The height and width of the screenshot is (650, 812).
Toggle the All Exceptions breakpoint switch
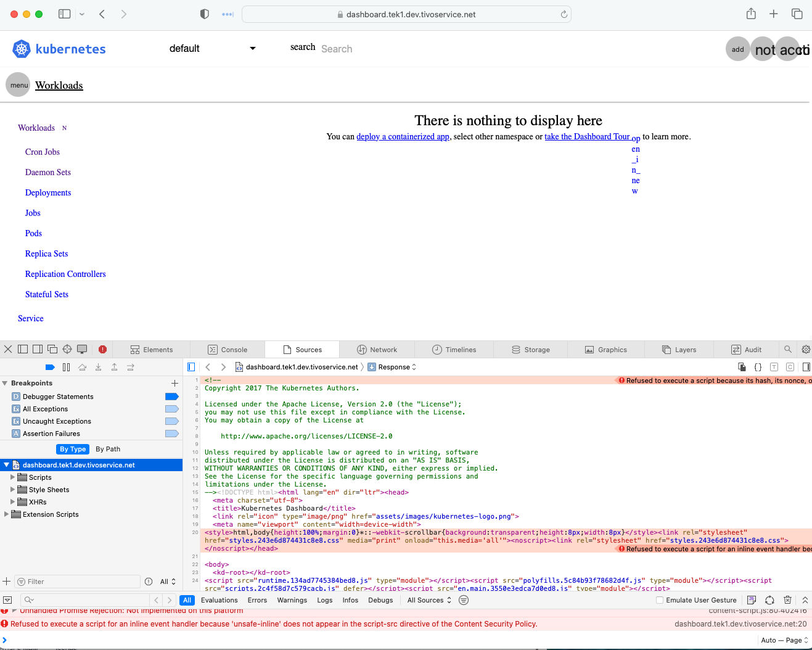click(x=172, y=409)
